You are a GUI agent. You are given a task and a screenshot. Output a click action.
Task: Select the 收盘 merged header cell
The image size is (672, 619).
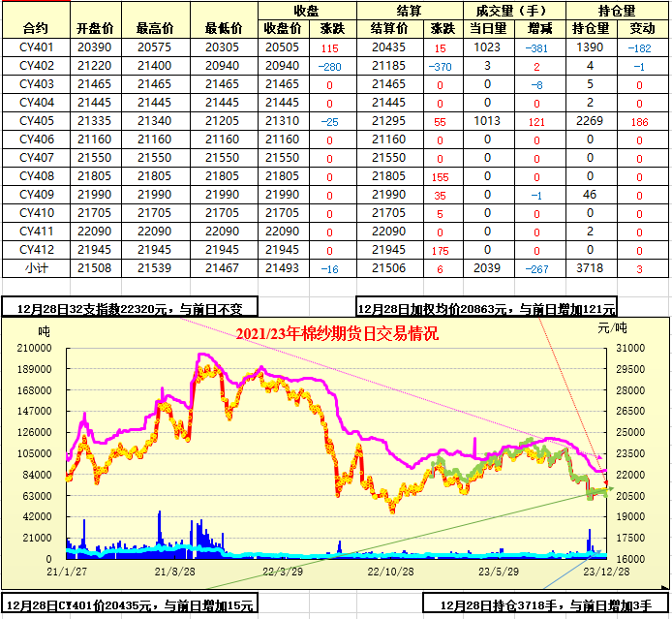click(x=306, y=10)
